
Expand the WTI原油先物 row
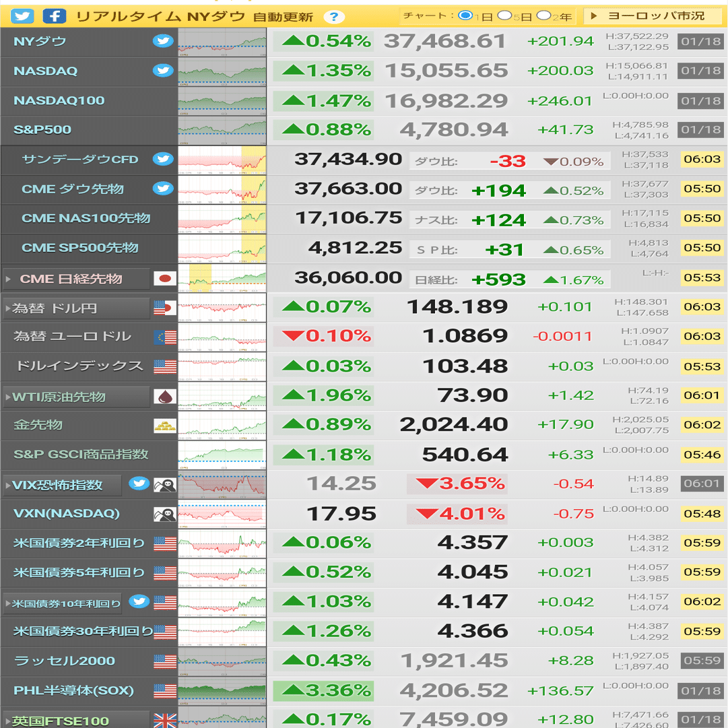click(x=76, y=397)
